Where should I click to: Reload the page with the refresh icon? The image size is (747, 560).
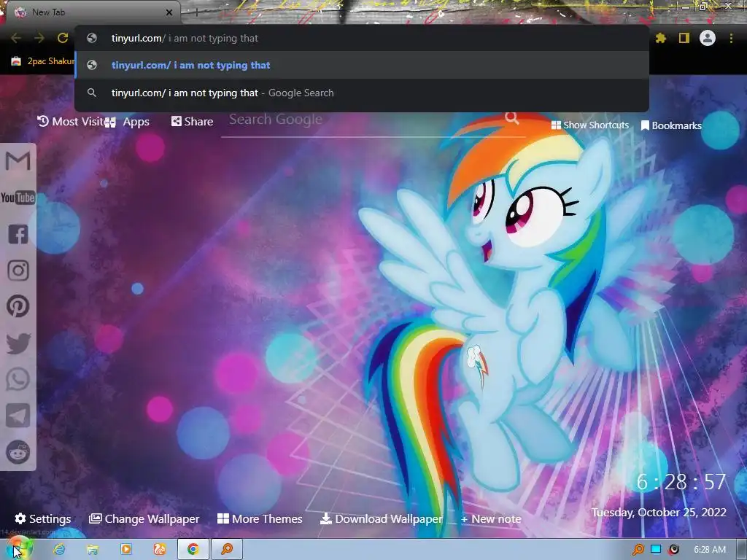point(63,38)
